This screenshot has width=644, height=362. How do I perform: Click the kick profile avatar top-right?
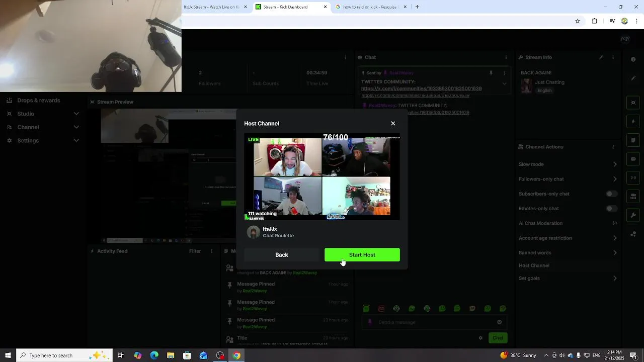coord(625,39)
